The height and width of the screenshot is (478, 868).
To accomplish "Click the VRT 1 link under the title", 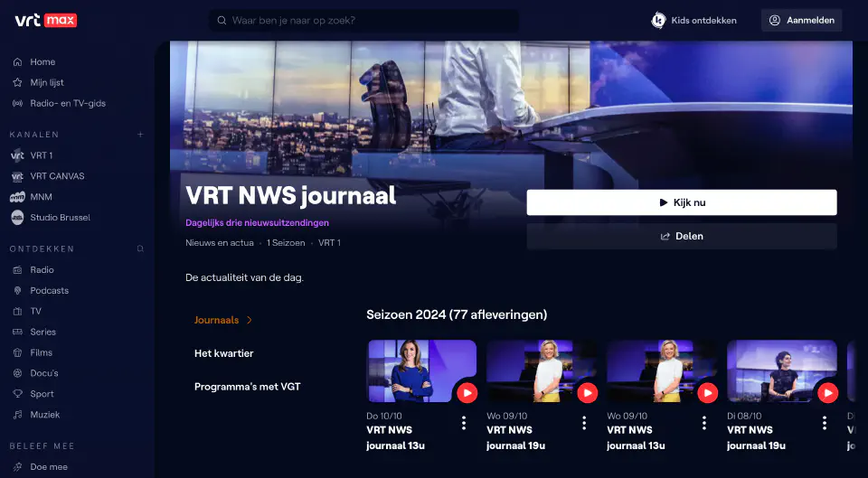I will 329,243.
